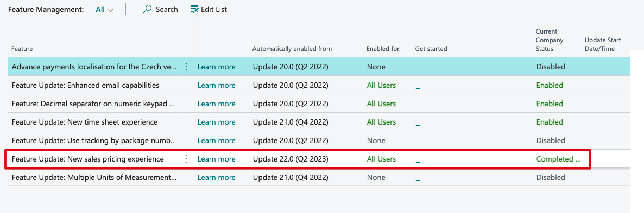
Task: Sort by the Feature column header
Action: point(22,49)
